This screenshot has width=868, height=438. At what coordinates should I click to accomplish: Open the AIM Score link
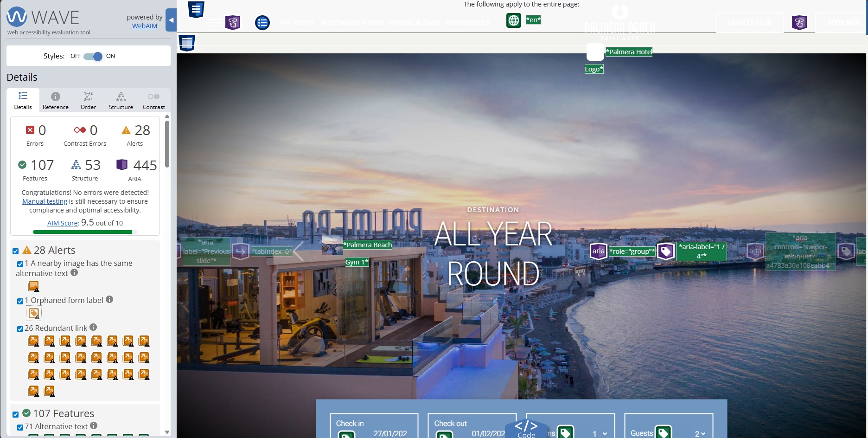(63, 223)
